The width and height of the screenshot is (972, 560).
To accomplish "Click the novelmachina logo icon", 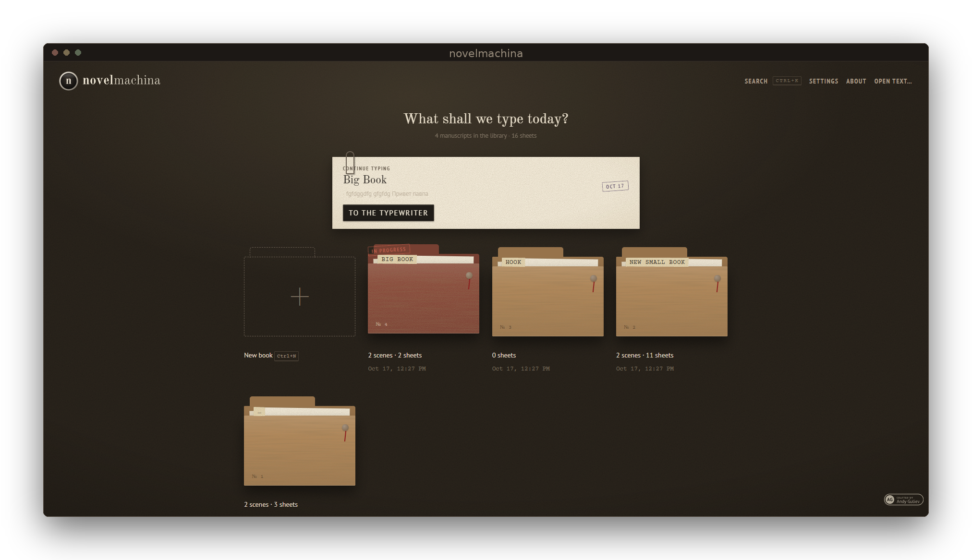I will pos(68,81).
